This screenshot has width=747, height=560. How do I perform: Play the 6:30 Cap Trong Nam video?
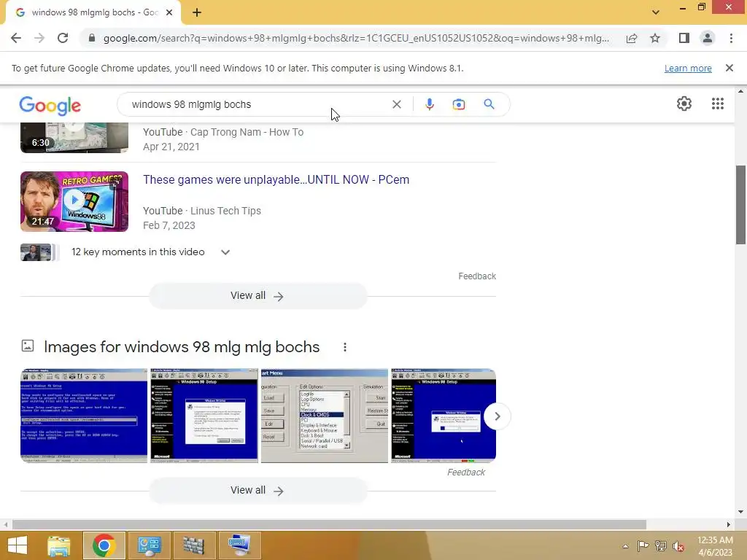(74, 137)
